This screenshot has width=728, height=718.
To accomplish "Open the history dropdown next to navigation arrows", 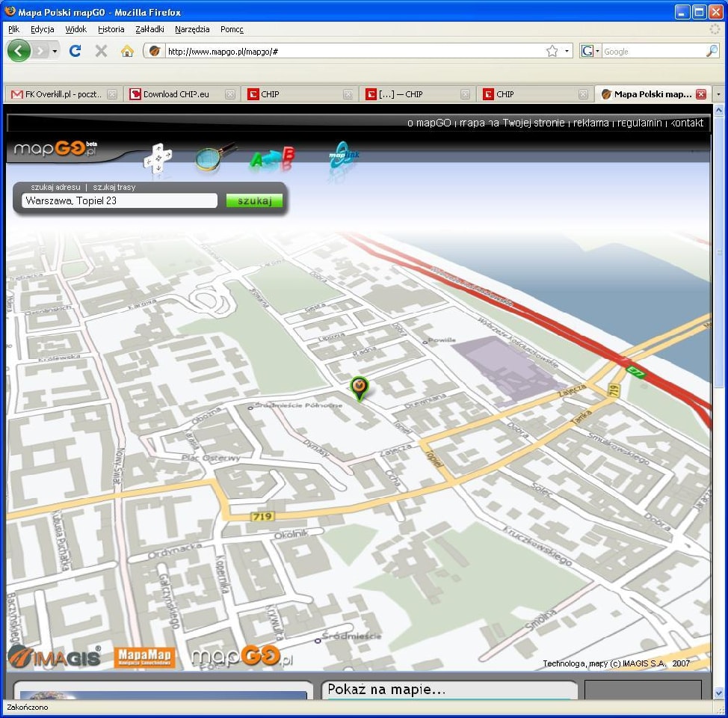I will (55, 51).
